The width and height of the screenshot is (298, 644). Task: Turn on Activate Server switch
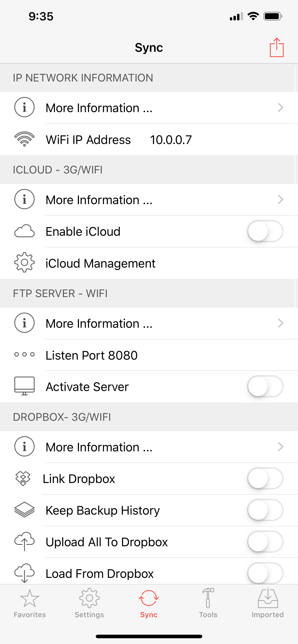tap(265, 386)
